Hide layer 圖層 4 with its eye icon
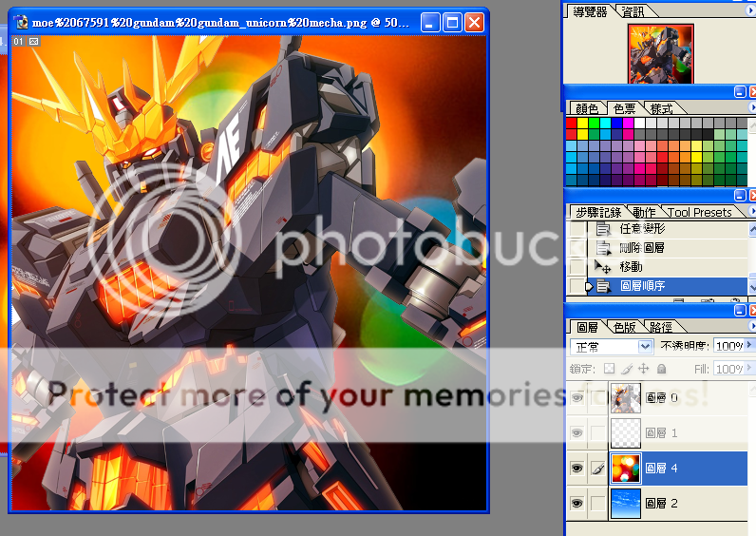 coord(576,468)
